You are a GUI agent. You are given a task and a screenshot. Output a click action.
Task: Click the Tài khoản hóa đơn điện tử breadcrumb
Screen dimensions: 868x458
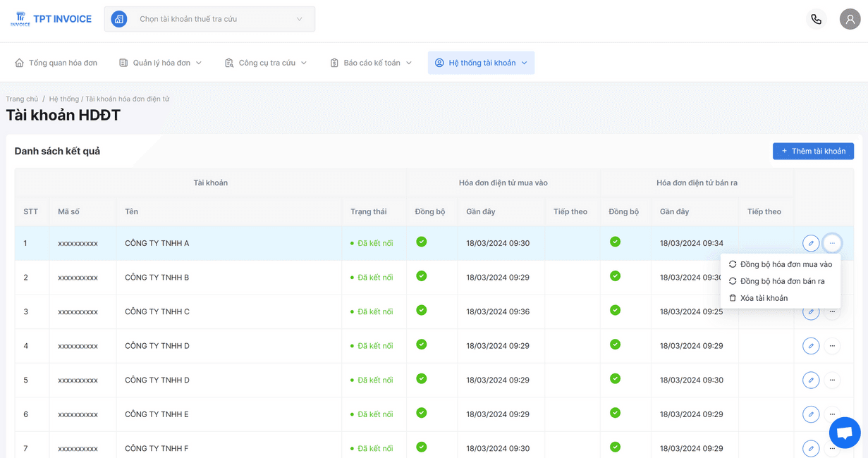(128, 99)
